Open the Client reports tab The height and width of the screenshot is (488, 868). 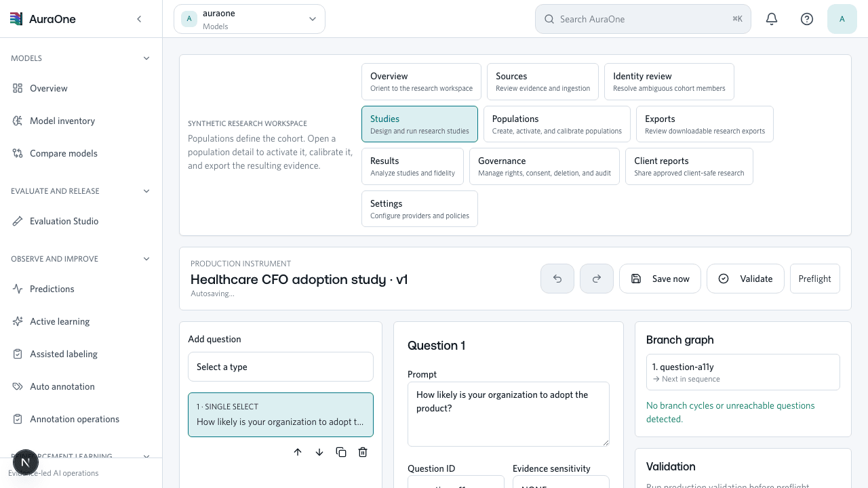pos(689,166)
